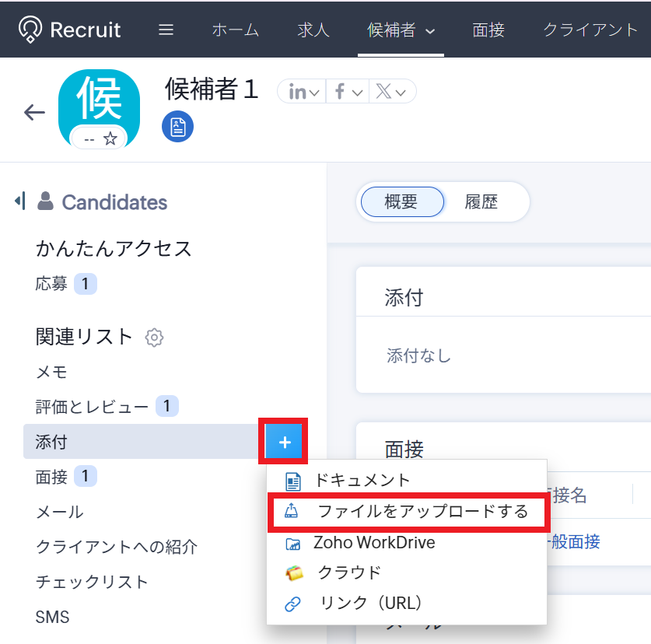Image resolution: width=651 pixels, height=644 pixels.
Task: Open the 候補者 navigation dropdown
Action: [401, 30]
